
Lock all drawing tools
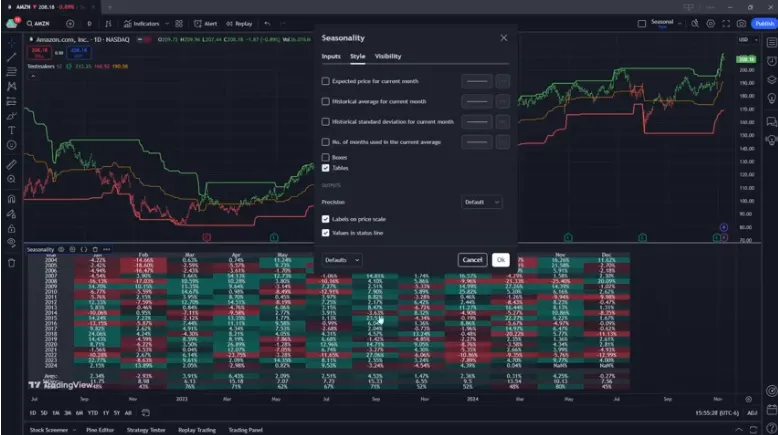pos(11,229)
